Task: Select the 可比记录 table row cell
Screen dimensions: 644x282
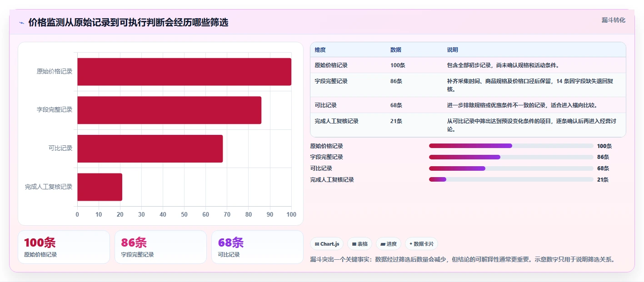Action: point(325,105)
